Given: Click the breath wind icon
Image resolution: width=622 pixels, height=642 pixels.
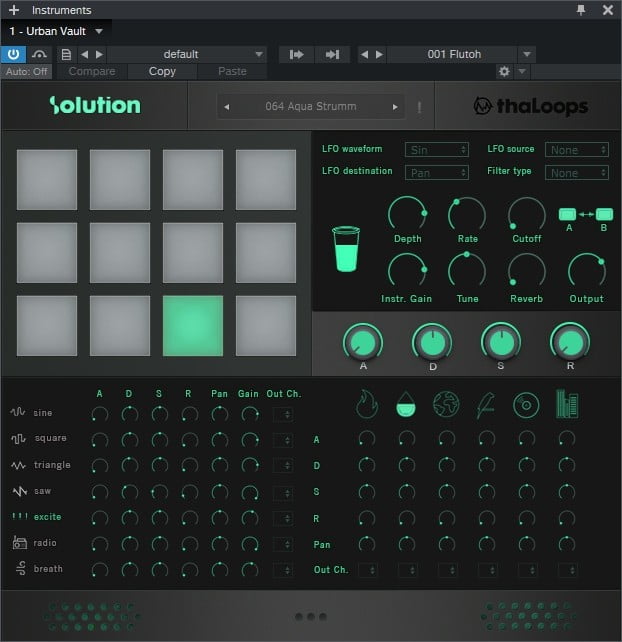Looking at the screenshot, I should tap(20, 568).
